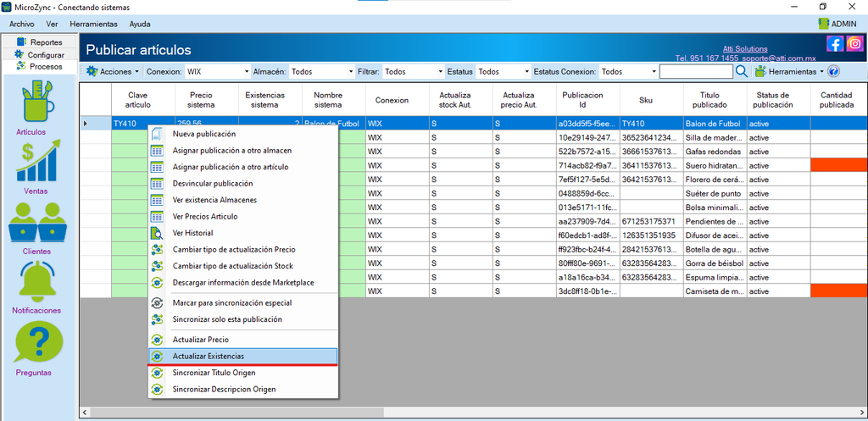Click icon beside Actualizar Precio

click(157, 340)
